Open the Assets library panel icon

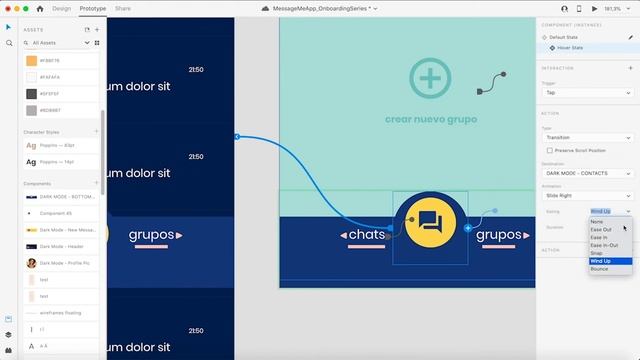click(x=9, y=319)
